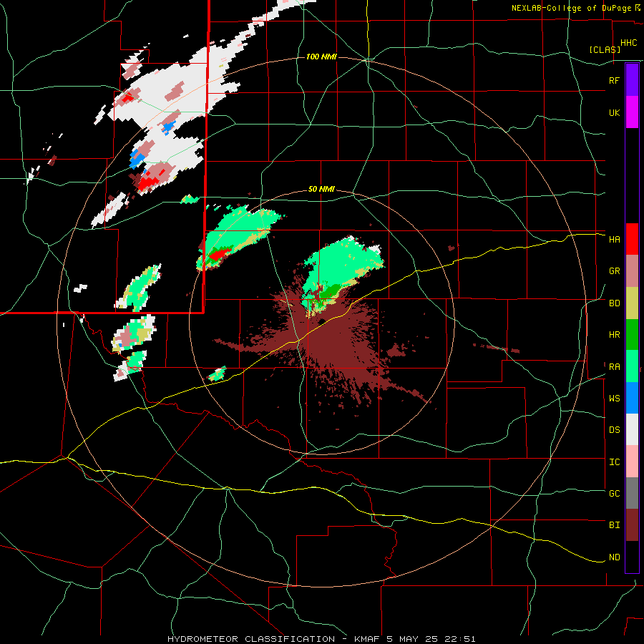Click the purple RF legend color swatch
This screenshot has height=644, width=644.
coord(632,79)
